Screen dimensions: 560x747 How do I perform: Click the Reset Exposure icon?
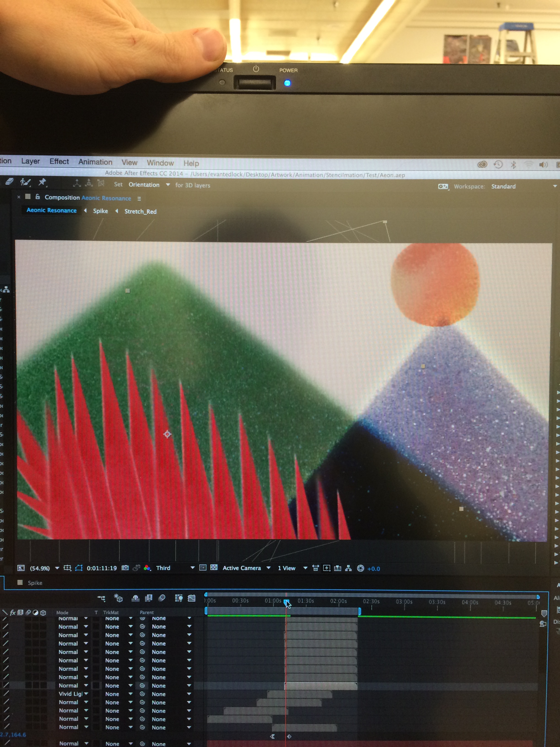[x=360, y=568]
